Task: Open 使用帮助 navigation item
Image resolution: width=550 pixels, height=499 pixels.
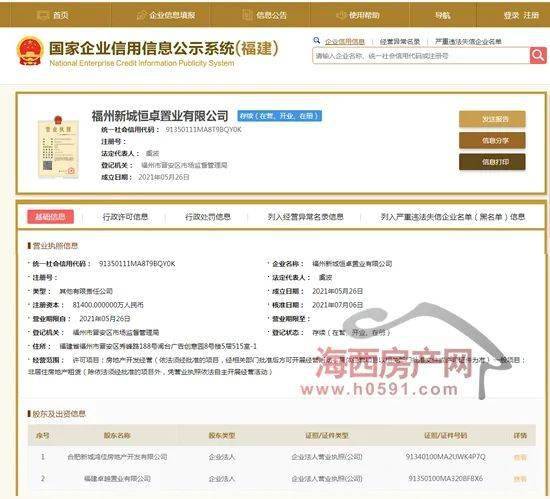Action: [x=358, y=15]
